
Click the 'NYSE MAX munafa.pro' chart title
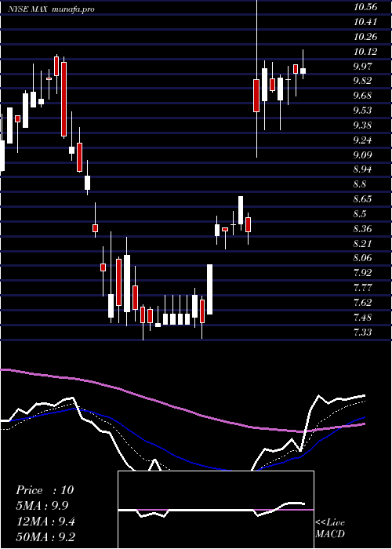[51, 9]
